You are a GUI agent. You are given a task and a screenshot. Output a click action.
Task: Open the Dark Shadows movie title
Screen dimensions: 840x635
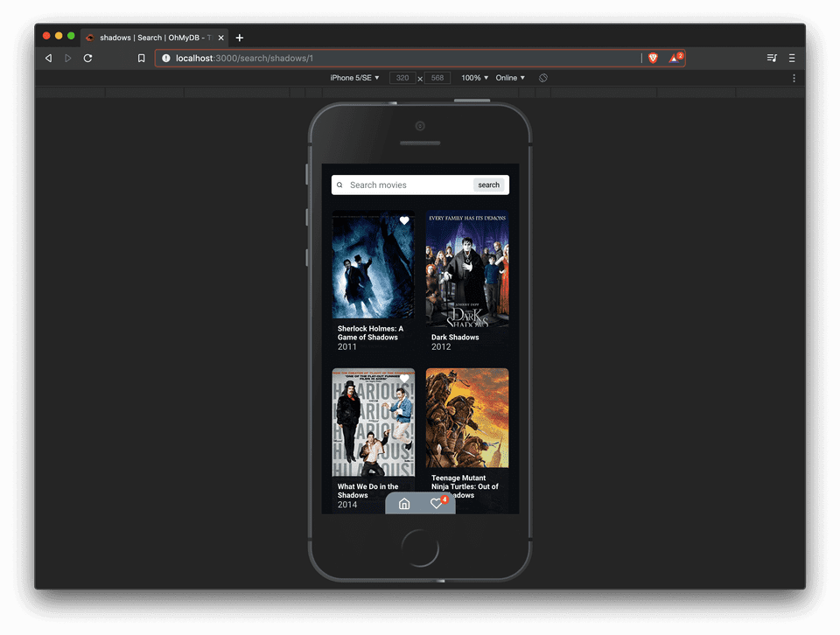pyautogui.click(x=455, y=338)
